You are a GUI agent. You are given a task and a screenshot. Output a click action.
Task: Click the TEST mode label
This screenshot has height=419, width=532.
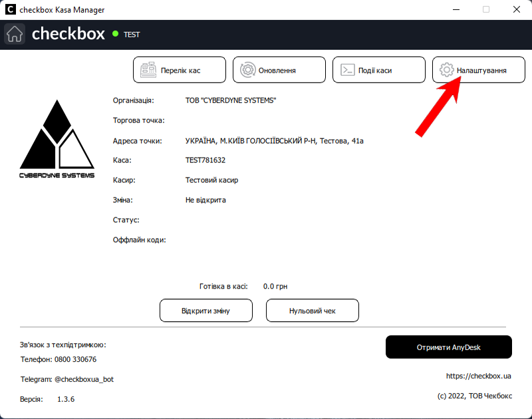click(132, 35)
